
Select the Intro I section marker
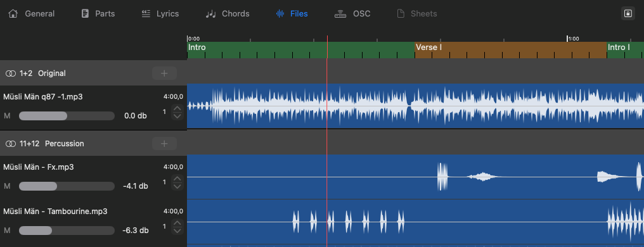pyautogui.click(x=625, y=49)
